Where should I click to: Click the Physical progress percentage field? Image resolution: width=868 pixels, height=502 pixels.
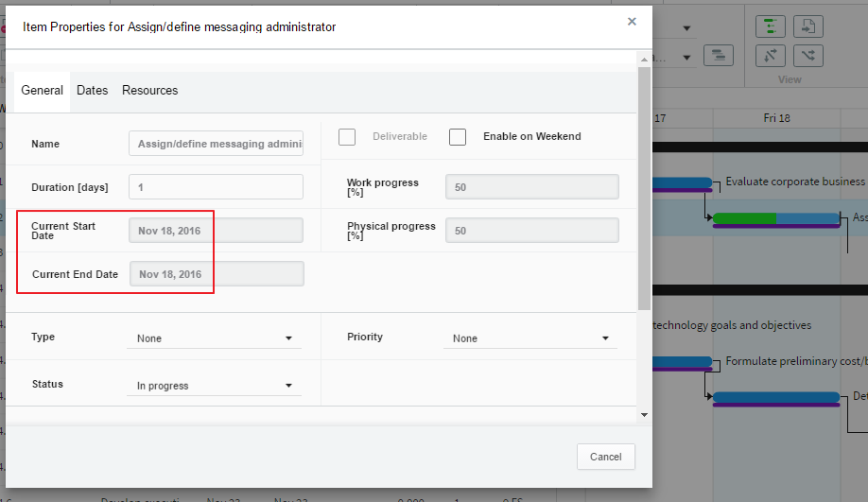(532, 231)
